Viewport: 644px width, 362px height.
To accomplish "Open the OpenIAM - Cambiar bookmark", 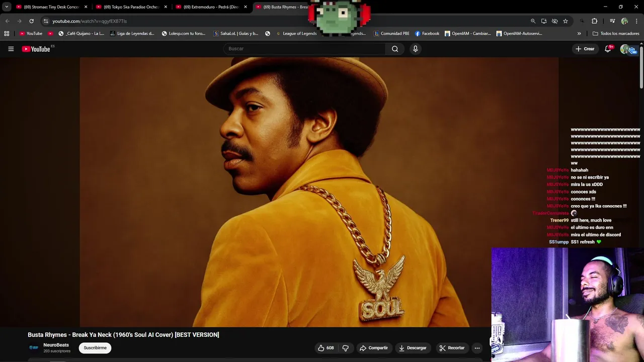I will coord(467,34).
